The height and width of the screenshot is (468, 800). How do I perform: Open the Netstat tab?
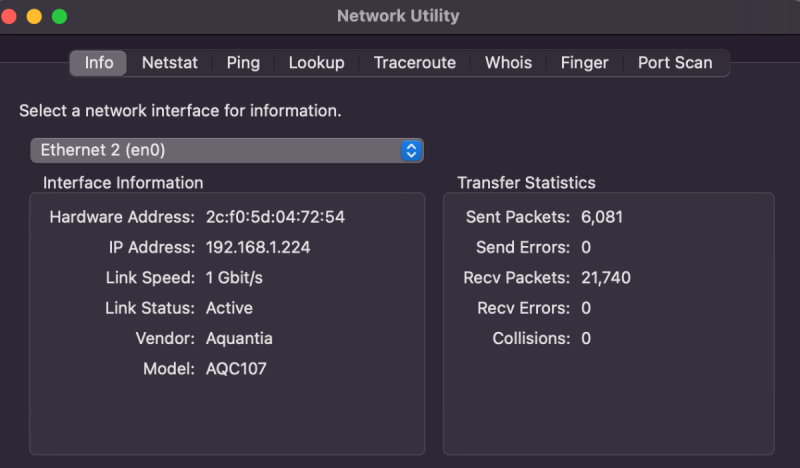click(x=170, y=63)
